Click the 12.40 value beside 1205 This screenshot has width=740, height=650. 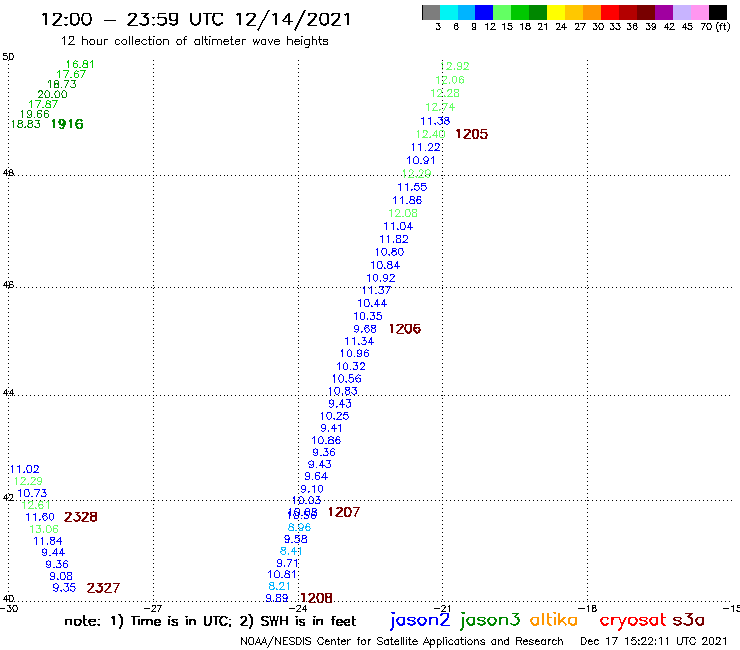click(430, 135)
